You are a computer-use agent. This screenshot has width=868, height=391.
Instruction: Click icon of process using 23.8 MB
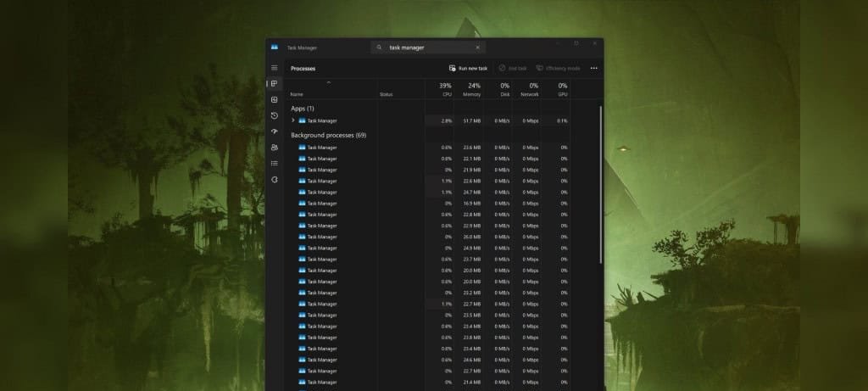click(x=302, y=338)
